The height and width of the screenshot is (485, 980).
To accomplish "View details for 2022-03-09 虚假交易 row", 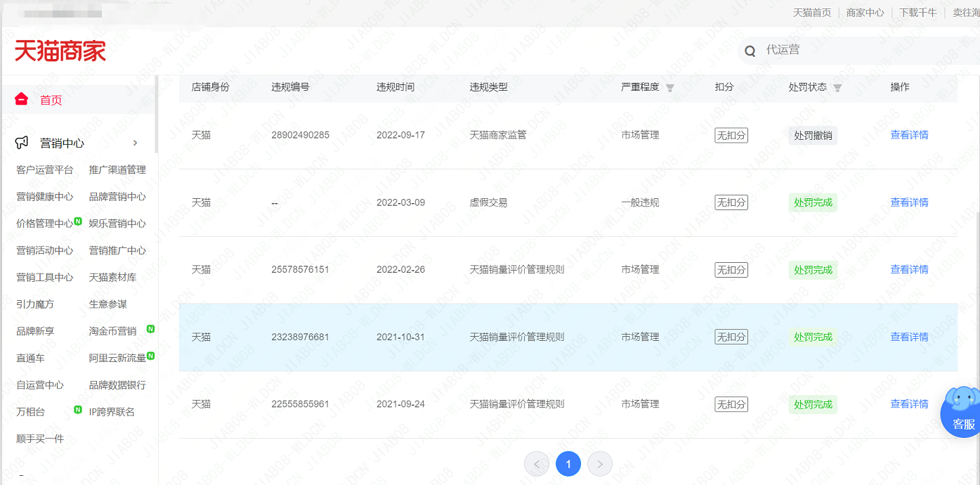I will pyautogui.click(x=909, y=202).
